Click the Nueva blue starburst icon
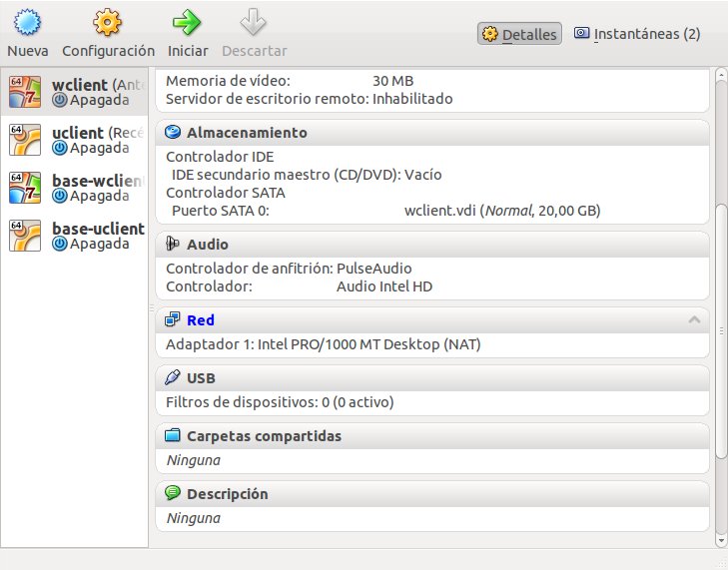 coord(27,22)
